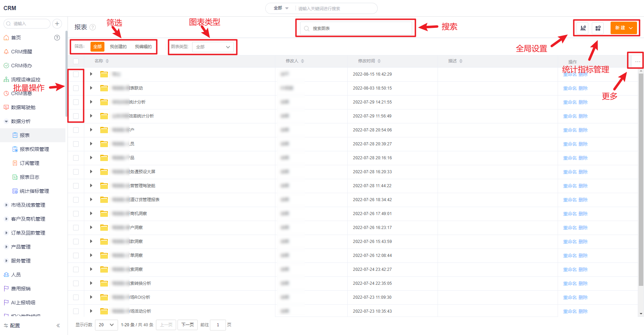Screen dimensions: 644x335
Task: Open 数据驾驶舱 in sidebar
Action: (23, 107)
